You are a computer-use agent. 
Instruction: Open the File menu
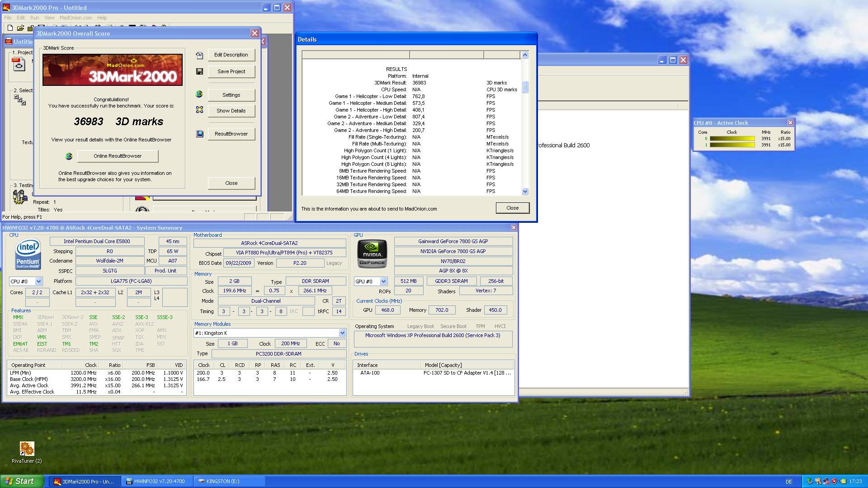(8, 18)
